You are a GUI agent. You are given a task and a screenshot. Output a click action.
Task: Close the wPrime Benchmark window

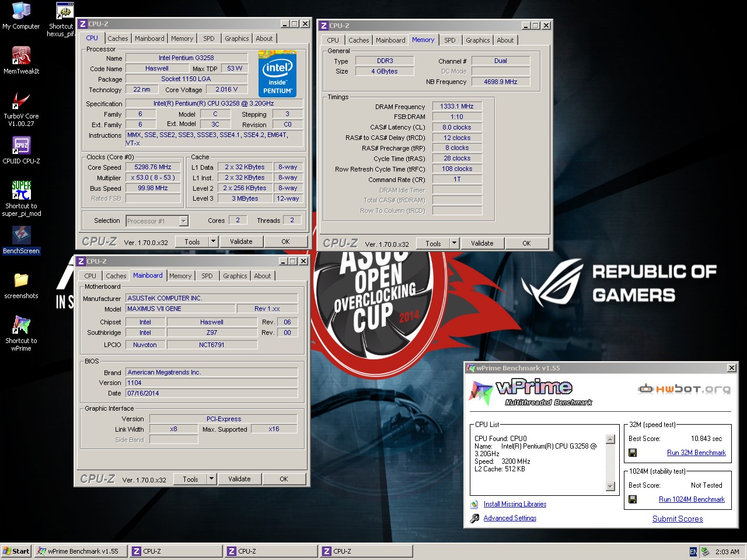pyautogui.click(x=732, y=368)
